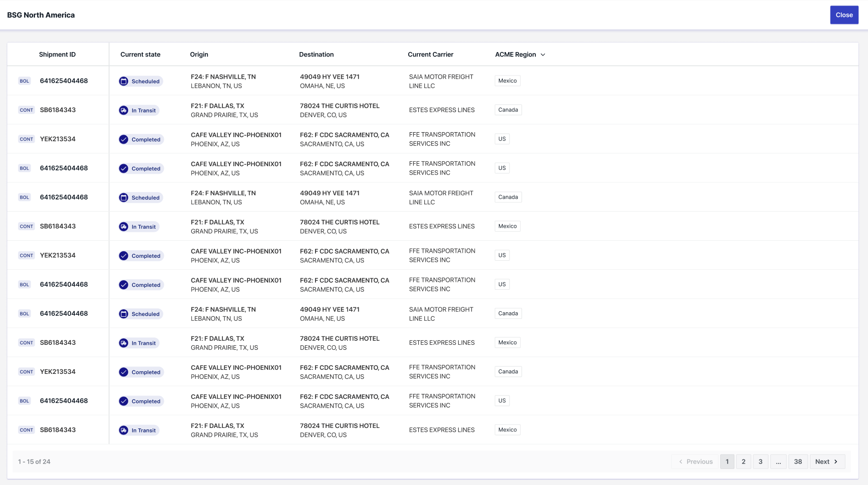
Task: Click the BSG North America title
Action: pos(41,15)
